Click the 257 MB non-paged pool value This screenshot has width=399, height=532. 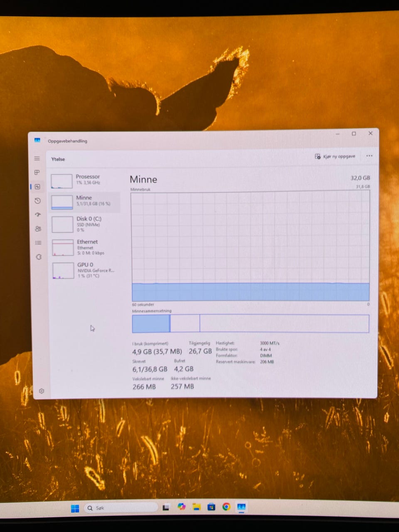182,387
